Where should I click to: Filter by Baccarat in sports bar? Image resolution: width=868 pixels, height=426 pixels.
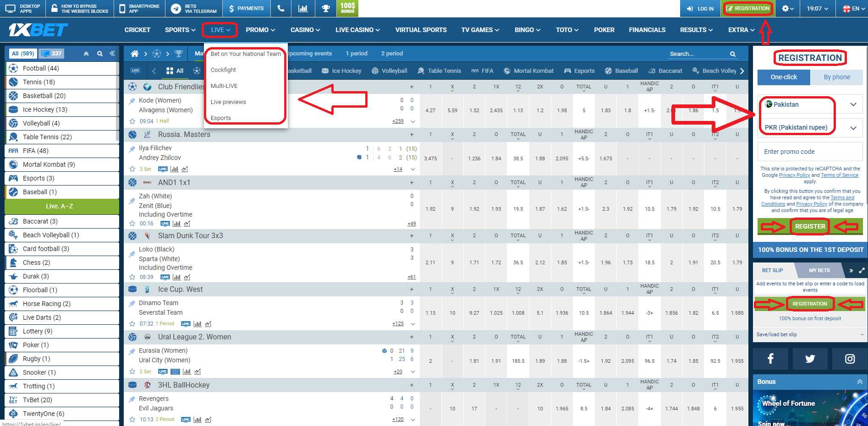(665, 71)
